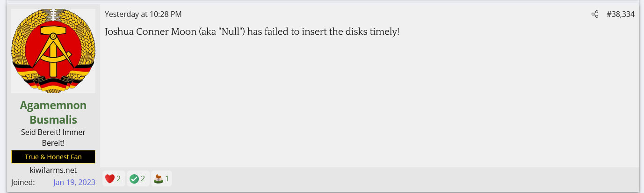Click the share icon beside the post number
This screenshot has width=644, height=193.
(x=595, y=14)
